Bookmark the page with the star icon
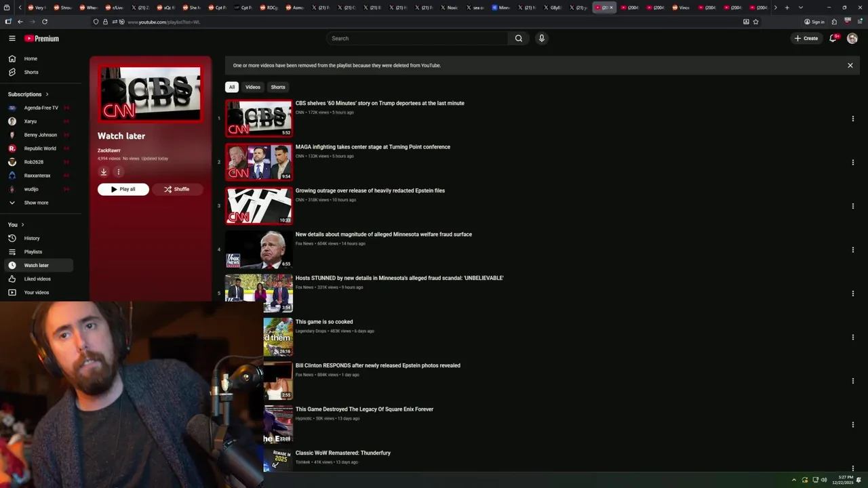 (x=755, y=22)
